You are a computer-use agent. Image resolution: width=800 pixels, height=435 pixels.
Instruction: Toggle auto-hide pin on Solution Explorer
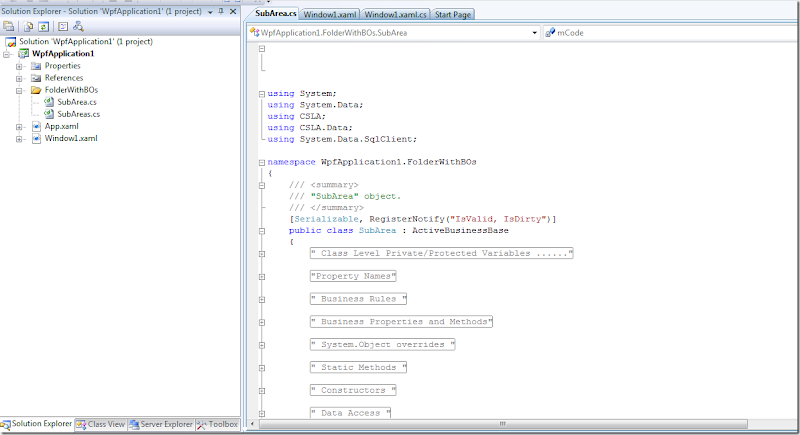(x=220, y=9)
